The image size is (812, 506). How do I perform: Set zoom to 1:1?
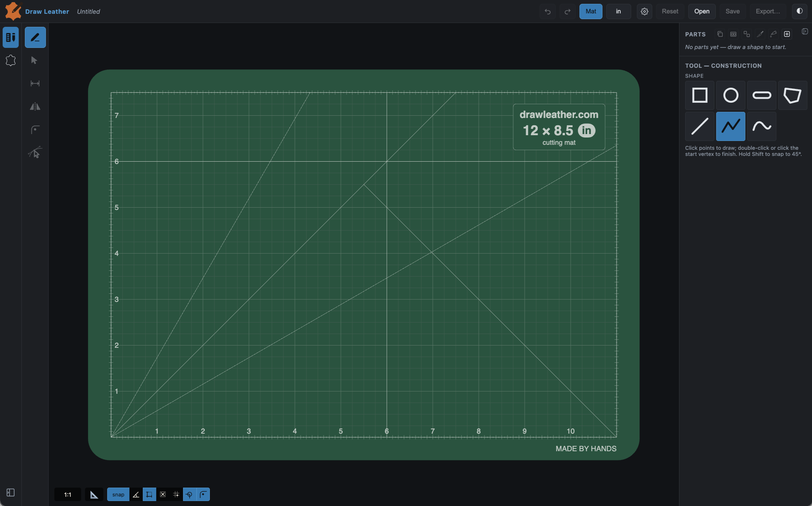tap(68, 495)
